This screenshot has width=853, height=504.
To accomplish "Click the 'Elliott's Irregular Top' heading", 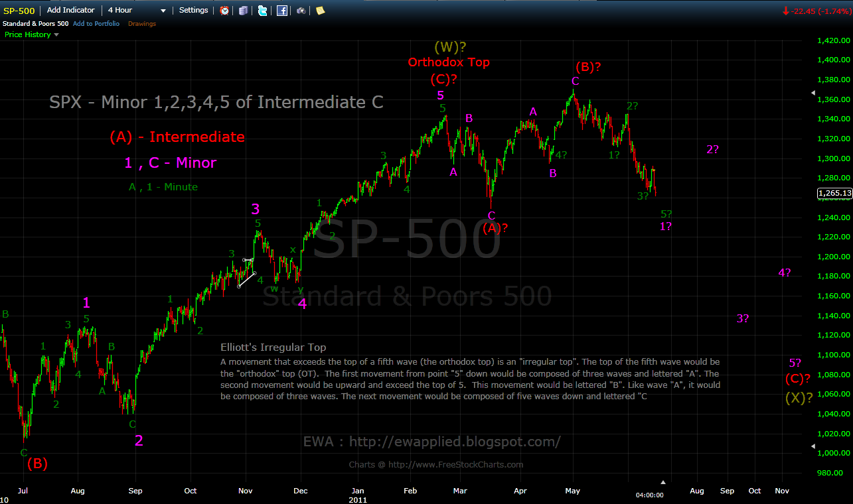I will tap(273, 347).
